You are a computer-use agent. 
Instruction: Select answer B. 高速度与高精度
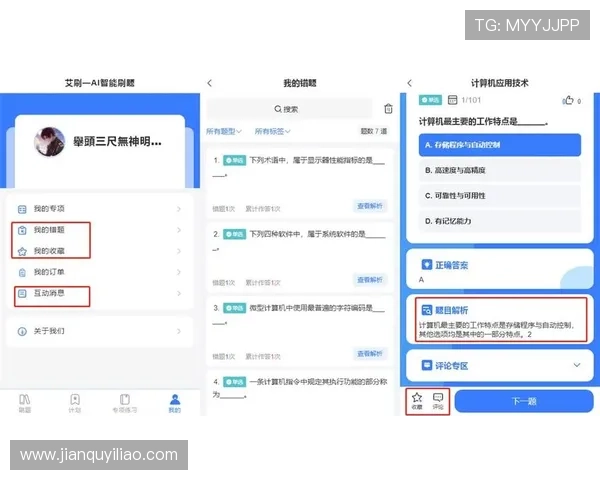click(500, 170)
